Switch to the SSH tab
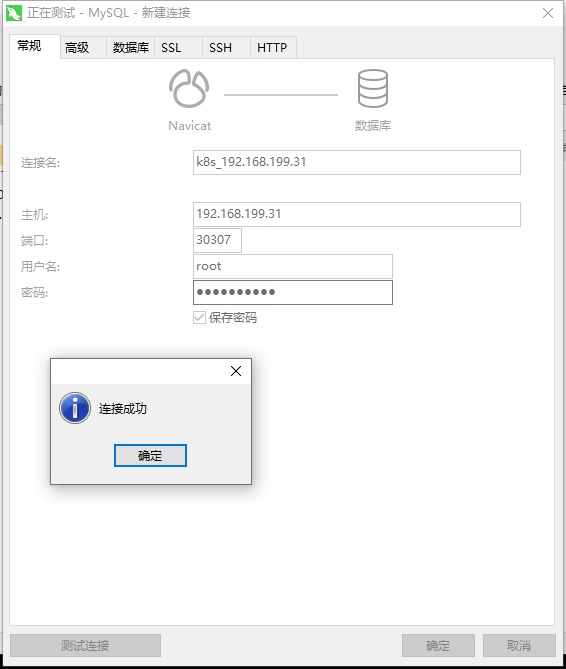The image size is (566, 669). pos(226,47)
